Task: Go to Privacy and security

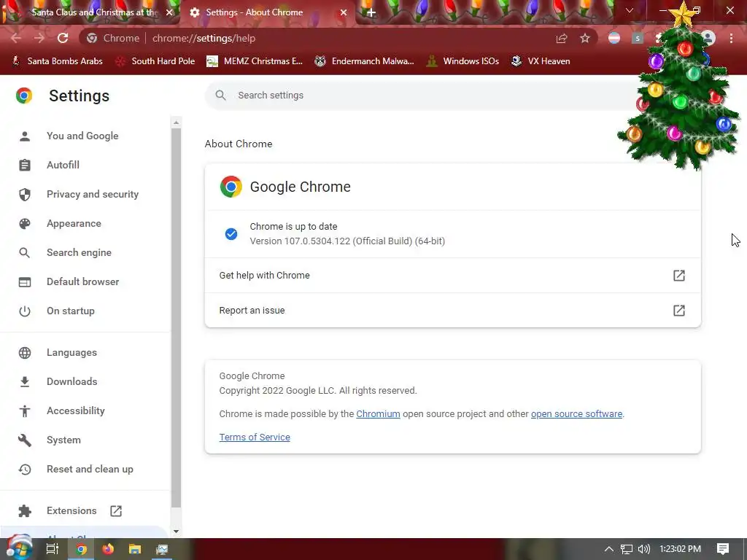Action: [93, 194]
